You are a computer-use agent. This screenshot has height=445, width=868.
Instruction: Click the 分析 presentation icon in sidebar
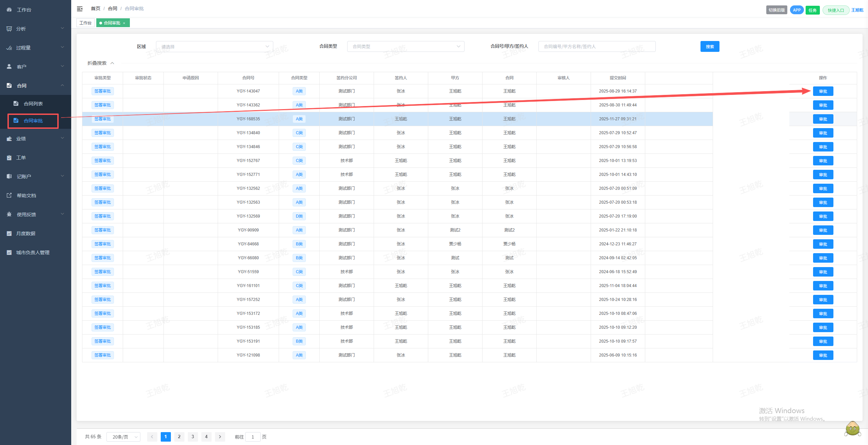click(9, 29)
